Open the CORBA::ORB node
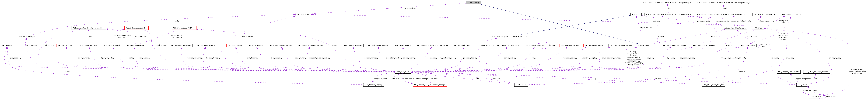Image resolution: width=868 pixels, height=100 pixels. pos(521,85)
